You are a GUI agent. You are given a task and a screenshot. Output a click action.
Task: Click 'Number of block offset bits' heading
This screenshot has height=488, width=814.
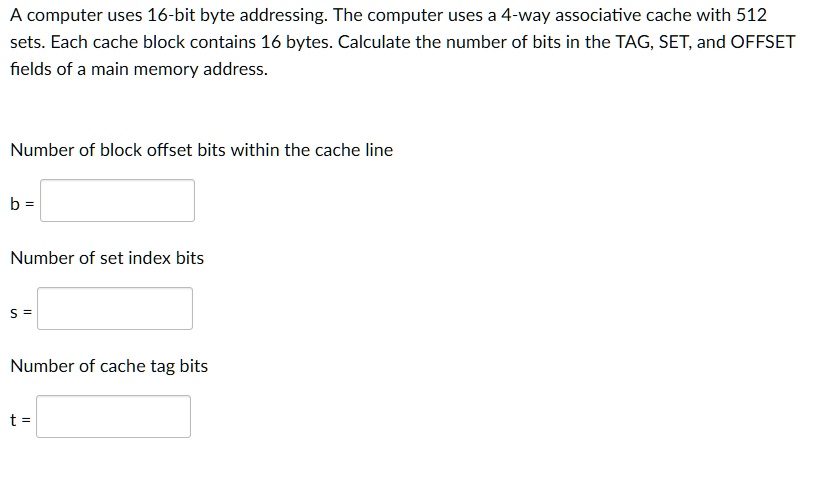click(118, 150)
